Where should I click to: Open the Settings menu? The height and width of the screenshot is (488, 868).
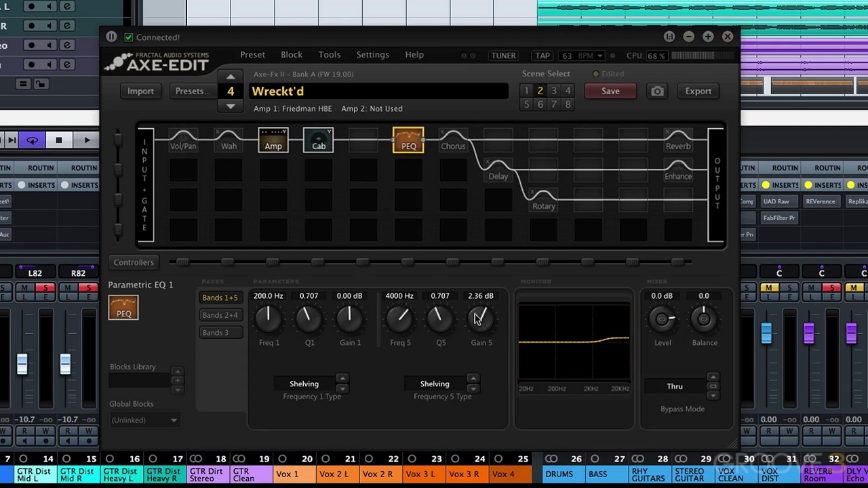tap(373, 55)
